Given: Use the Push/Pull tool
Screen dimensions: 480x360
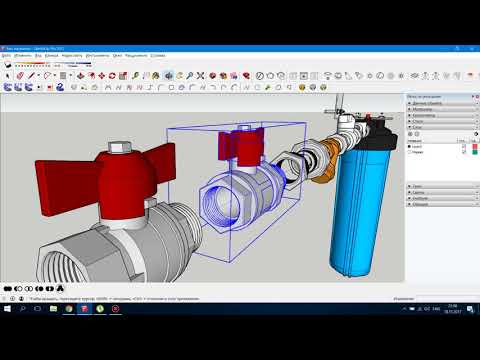Looking at the screenshot, I should 80,76.
